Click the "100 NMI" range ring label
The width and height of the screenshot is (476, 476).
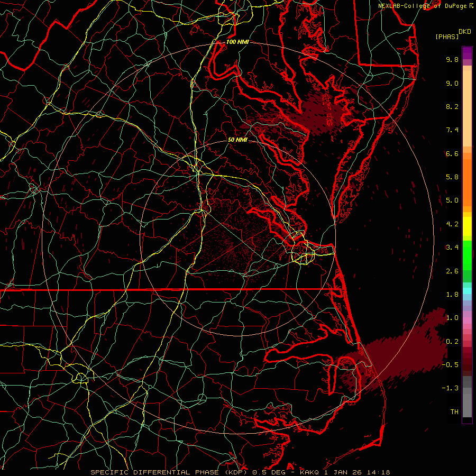[x=237, y=42]
